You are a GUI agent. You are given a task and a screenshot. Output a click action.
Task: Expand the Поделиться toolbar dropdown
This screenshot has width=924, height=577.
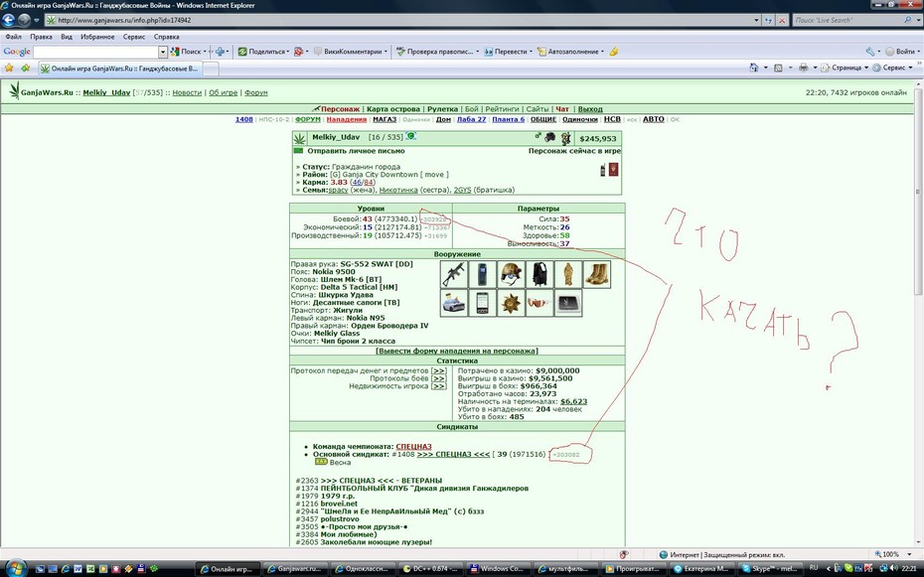point(287,52)
